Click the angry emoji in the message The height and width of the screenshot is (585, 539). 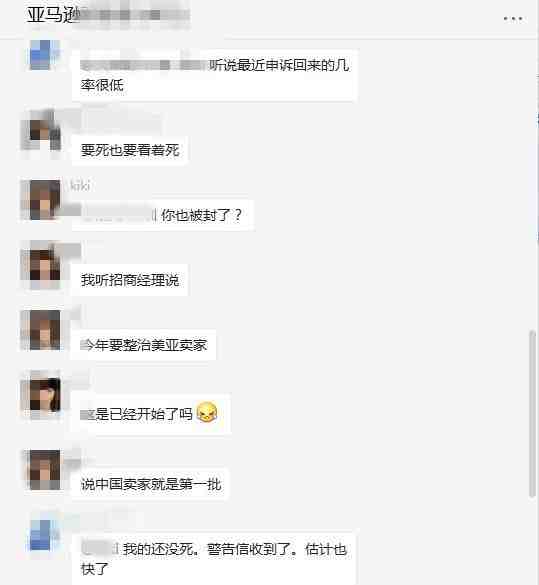[x=207, y=413]
